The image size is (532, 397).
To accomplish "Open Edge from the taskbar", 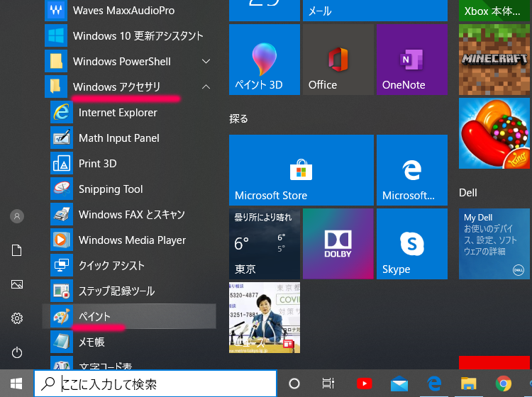I will coord(434,384).
